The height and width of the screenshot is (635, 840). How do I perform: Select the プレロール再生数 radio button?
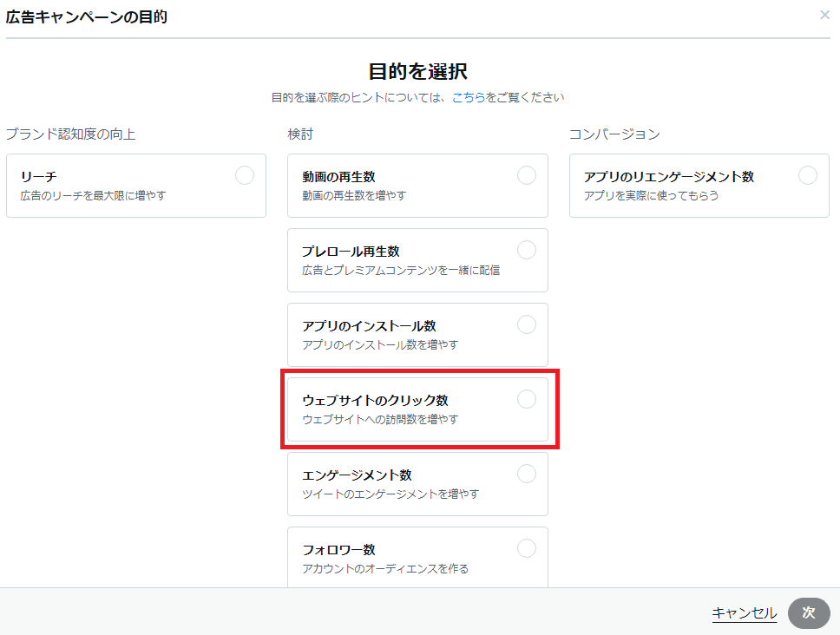pos(527,249)
